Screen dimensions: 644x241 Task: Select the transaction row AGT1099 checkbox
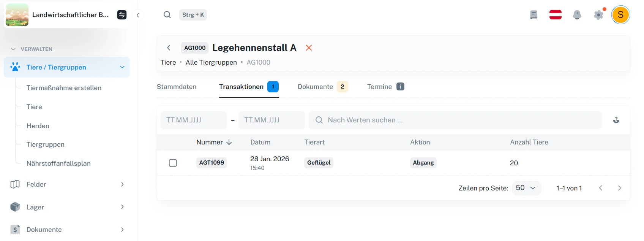tap(173, 163)
